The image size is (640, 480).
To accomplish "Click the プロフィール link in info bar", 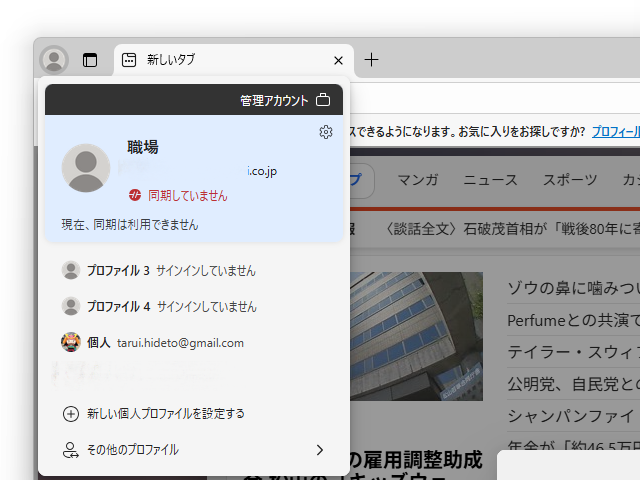I will pyautogui.click(x=616, y=131).
